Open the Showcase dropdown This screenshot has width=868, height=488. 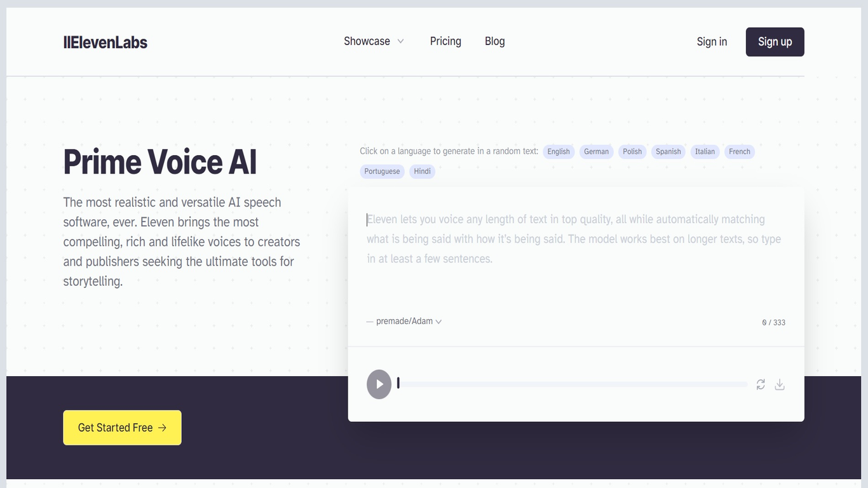click(374, 41)
